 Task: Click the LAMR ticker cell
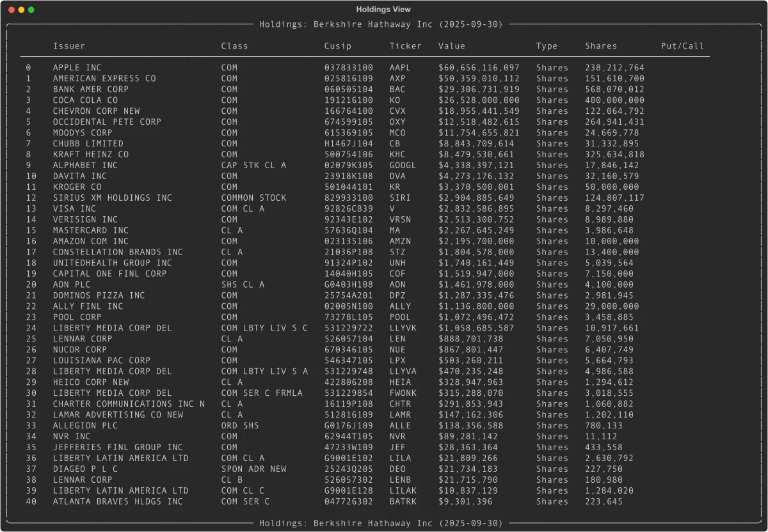click(x=400, y=416)
